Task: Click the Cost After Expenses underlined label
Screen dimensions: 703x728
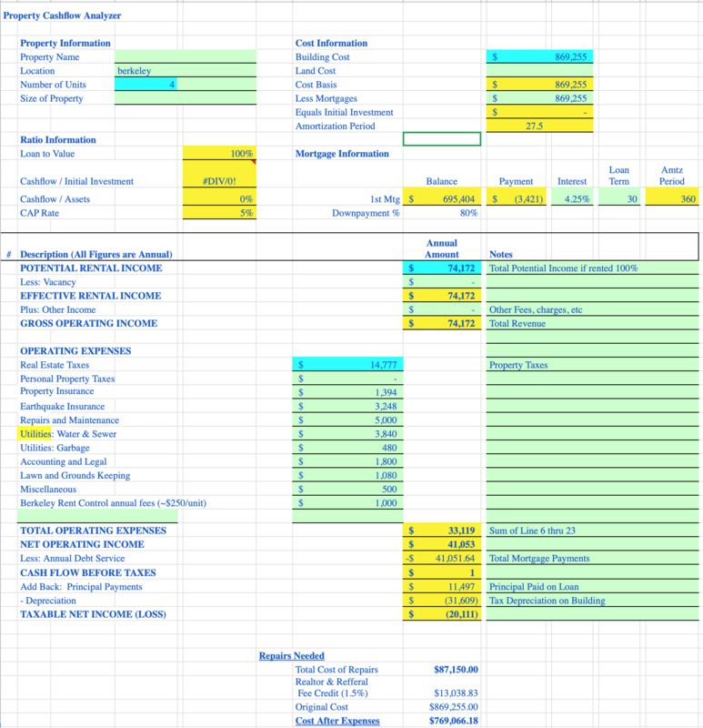Action: [x=337, y=721]
